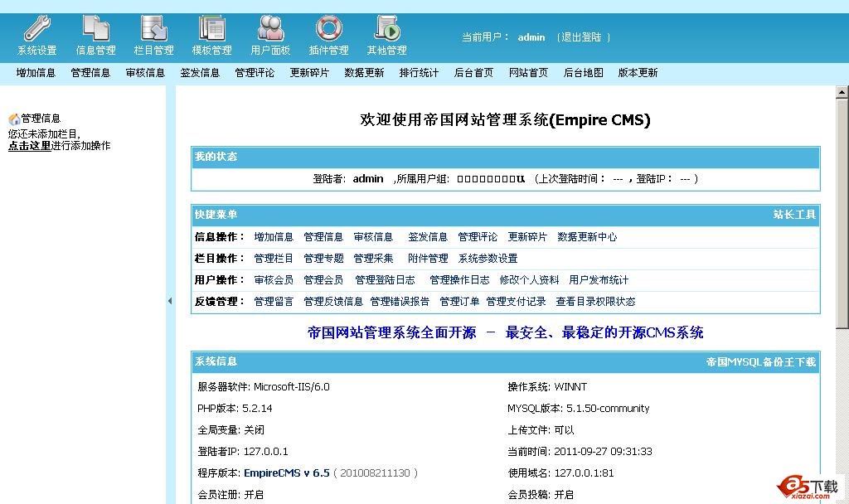
Task: Click the 服务器软件: Microsoft-IIS/6.0 text
Action: [x=263, y=387]
